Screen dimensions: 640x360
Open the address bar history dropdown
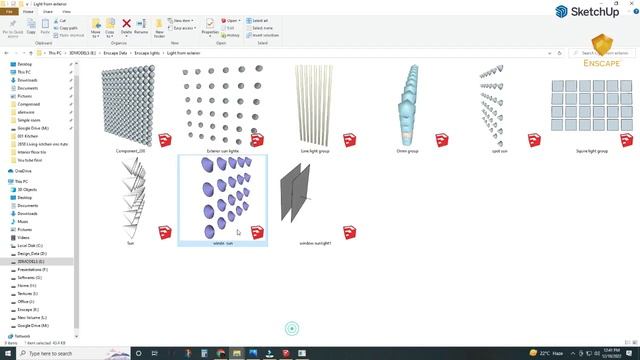click(549, 53)
